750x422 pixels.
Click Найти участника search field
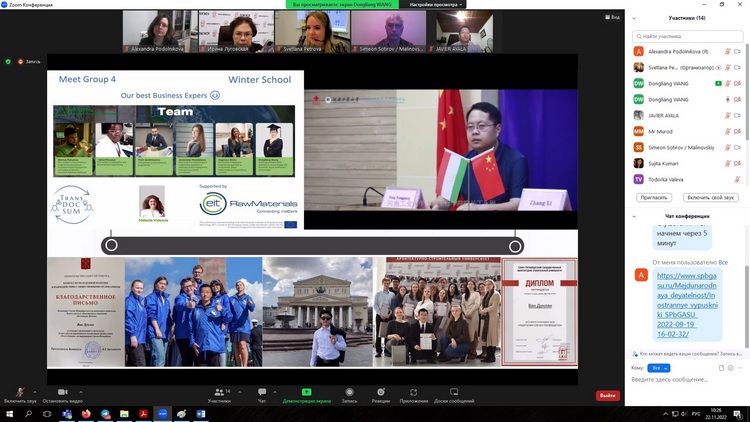687,36
